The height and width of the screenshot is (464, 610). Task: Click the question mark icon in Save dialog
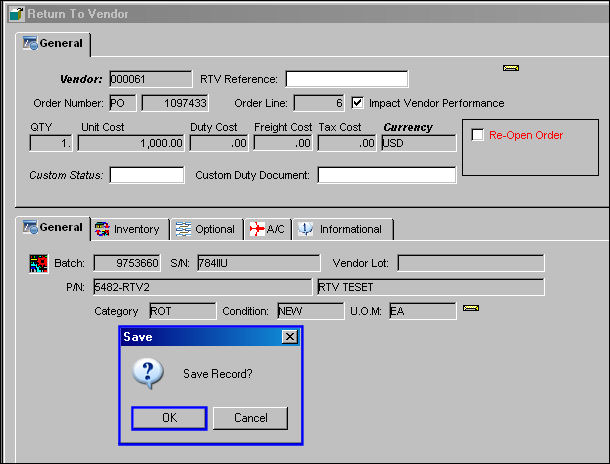pos(148,373)
